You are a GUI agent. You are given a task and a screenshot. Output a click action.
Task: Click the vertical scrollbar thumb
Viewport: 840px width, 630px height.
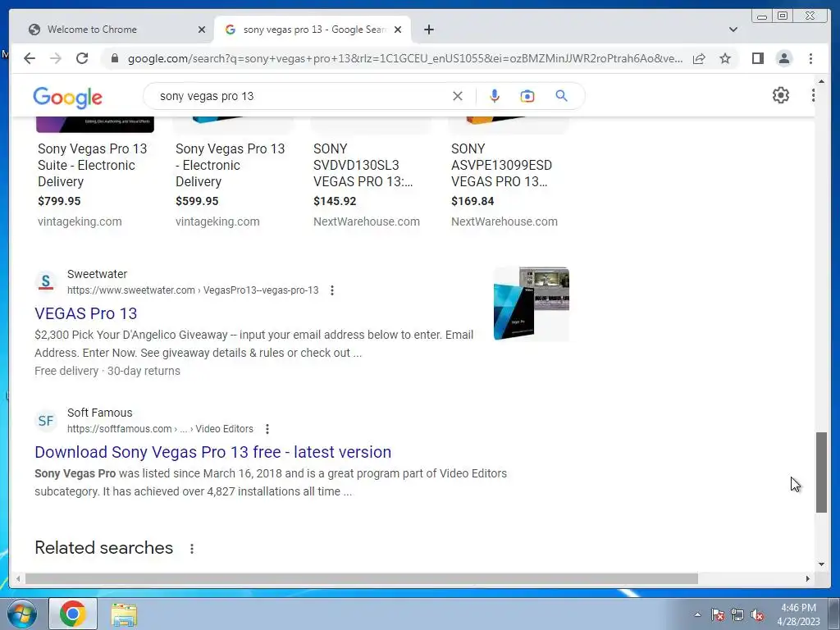point(821,472)
